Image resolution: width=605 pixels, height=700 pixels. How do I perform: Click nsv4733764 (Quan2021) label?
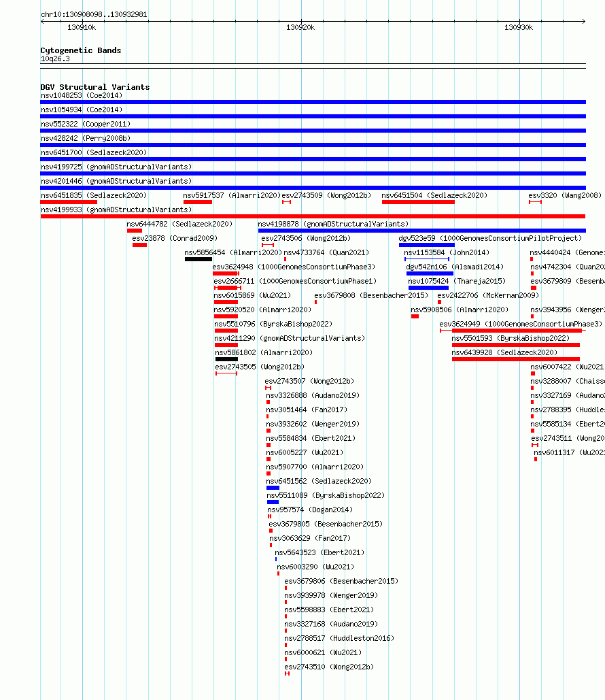click(326, 252)
